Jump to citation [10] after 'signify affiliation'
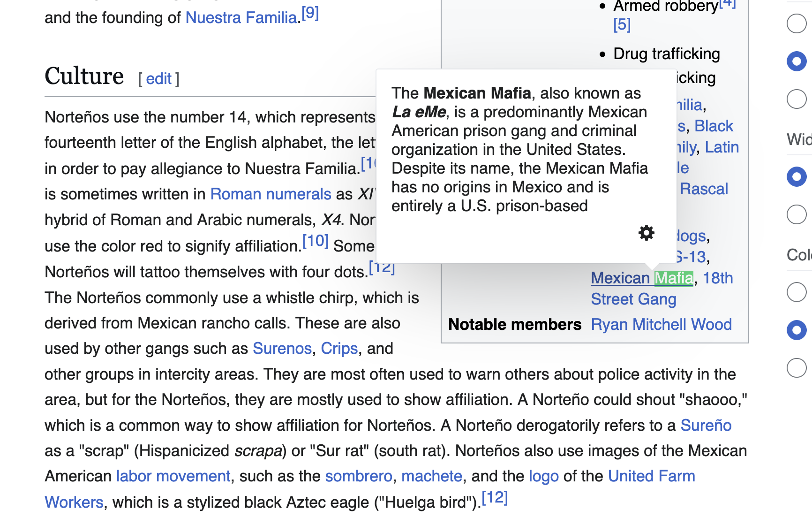812x518 pixels. pyautogui.click(x=316, y=241)
